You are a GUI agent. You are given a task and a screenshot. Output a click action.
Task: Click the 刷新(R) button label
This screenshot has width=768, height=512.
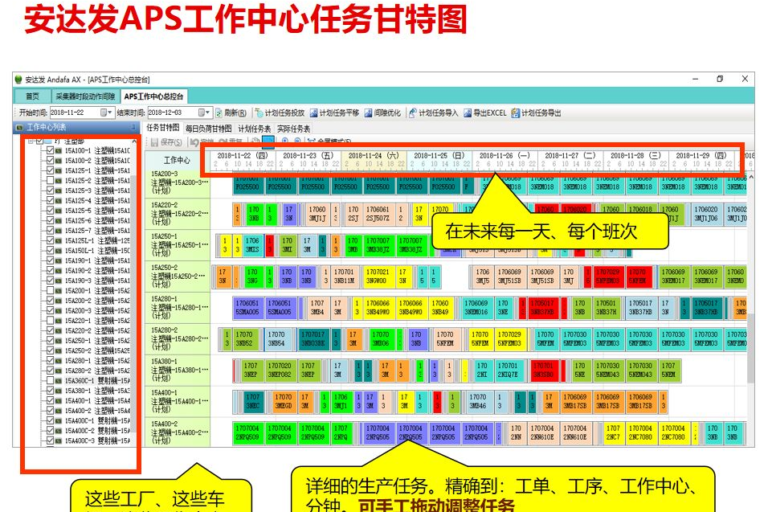pyautogui.click(x=236, y=113)
